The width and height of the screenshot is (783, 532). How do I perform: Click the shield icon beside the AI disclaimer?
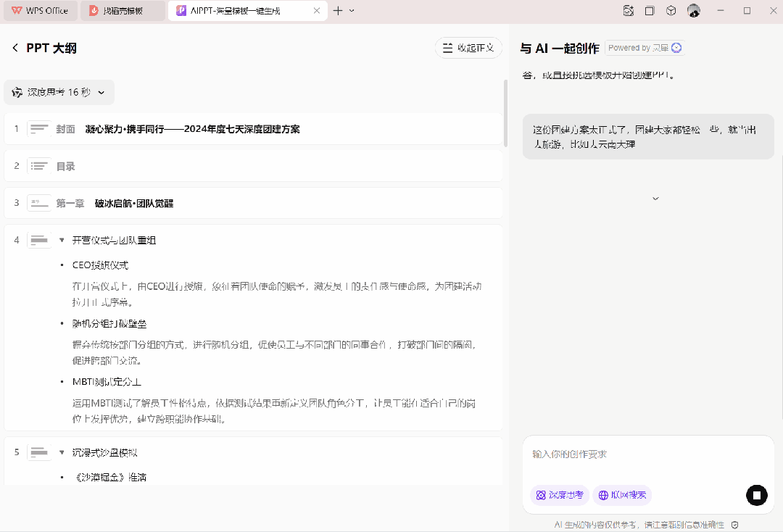[x=734, y=525]
